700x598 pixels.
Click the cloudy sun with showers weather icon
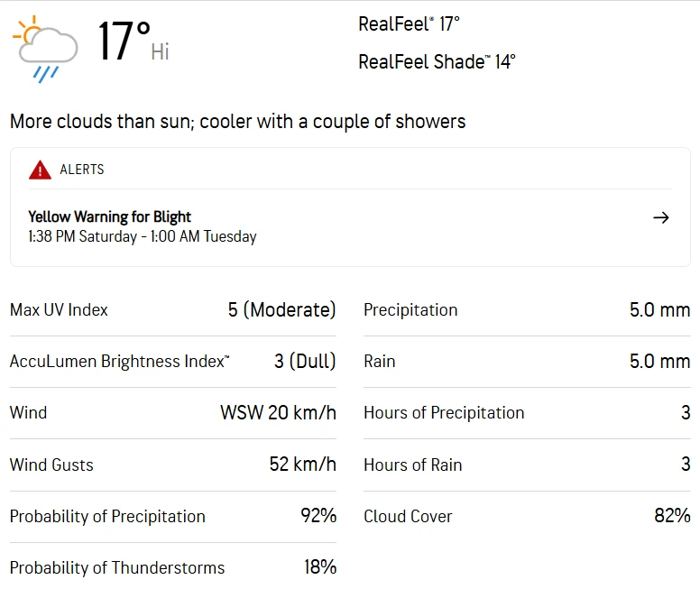45,49
